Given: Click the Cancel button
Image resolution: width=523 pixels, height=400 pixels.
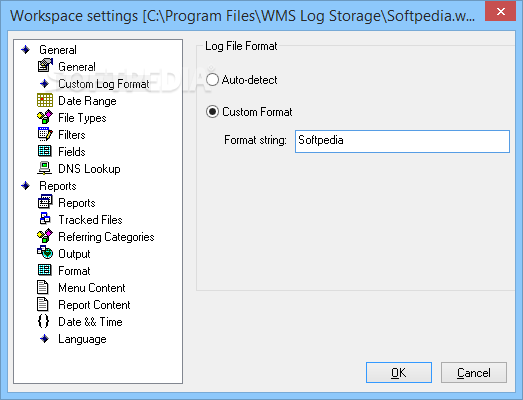Looking at the screenshot, I should coord(474,372).
